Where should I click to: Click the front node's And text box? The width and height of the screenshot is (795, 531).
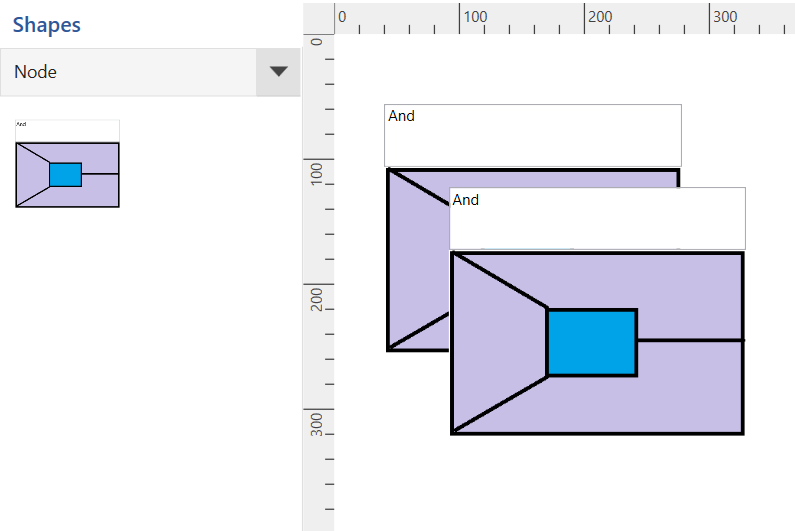coord(597,218)
